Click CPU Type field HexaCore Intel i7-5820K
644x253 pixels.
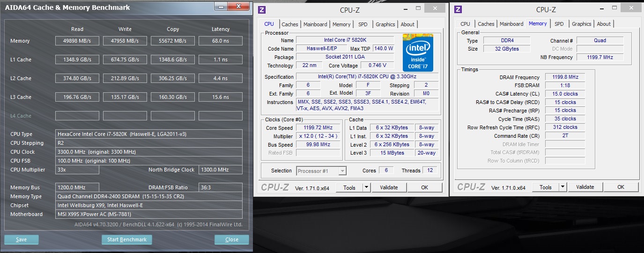coord(149,134)
